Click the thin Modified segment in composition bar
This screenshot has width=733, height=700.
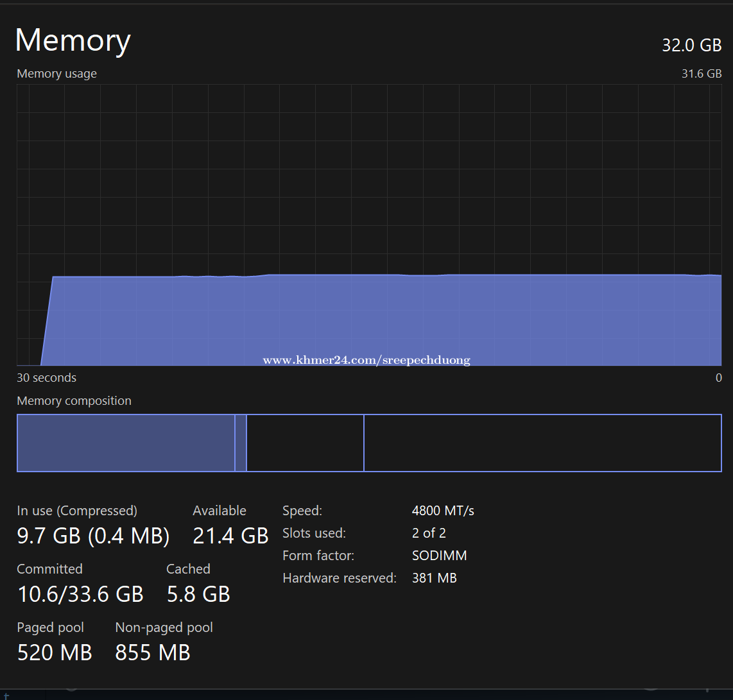click(x=241, y=443)
